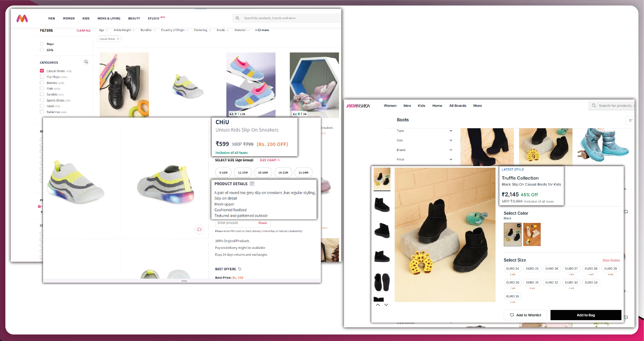Click the Product Details list icon

[x=252, y=184]
